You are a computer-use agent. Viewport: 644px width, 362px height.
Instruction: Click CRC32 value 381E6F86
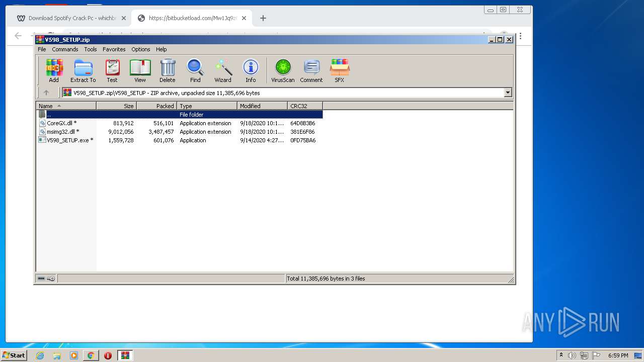302,132
